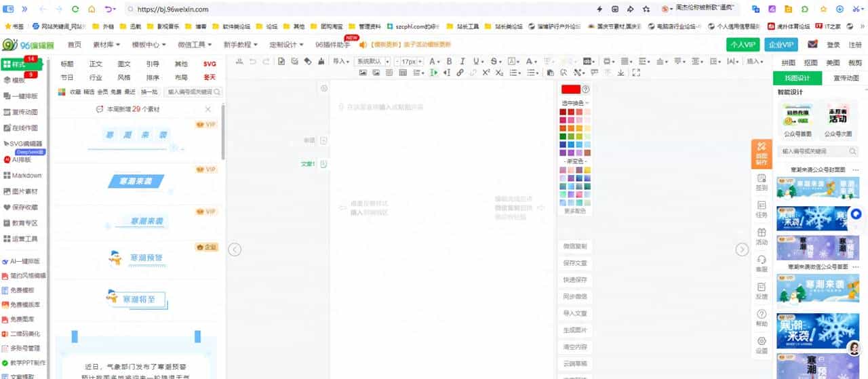Open the 插入 dropdown in toolbar
This screenshot has height=379, width=868.
[x=754, y=61]
